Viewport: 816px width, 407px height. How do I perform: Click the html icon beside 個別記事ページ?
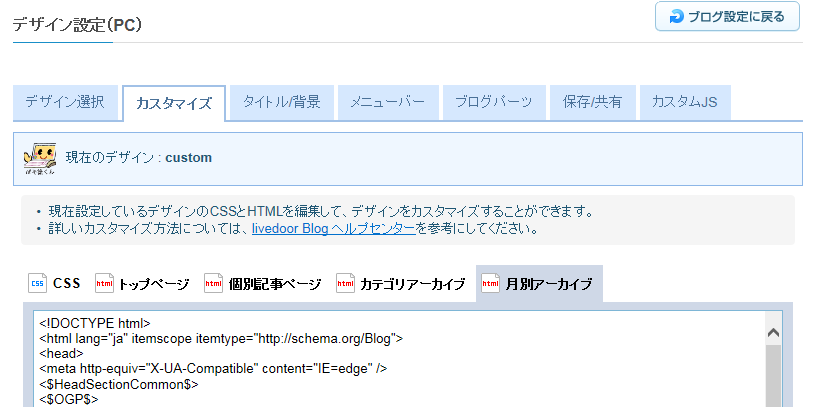click(x=213, y=284)
